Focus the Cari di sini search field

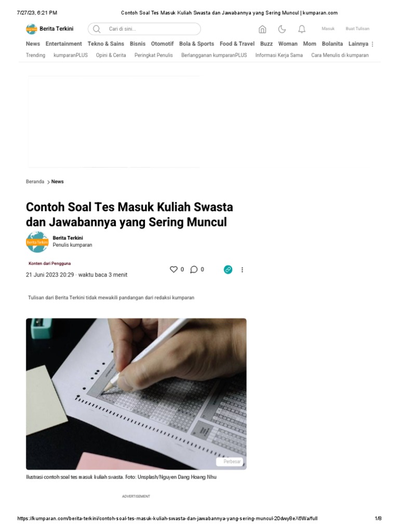point(144,29)
